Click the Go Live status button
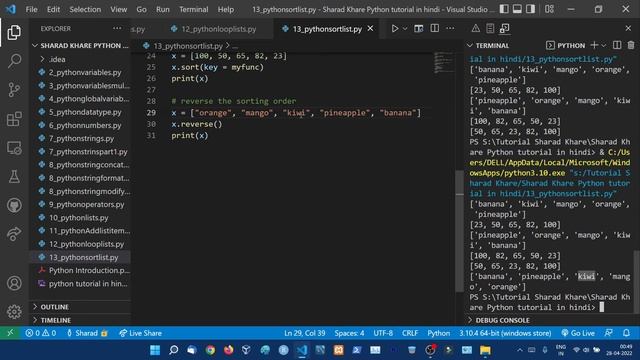Image resolution: width=640 pixels, height=360 pixels. point(578,333)
